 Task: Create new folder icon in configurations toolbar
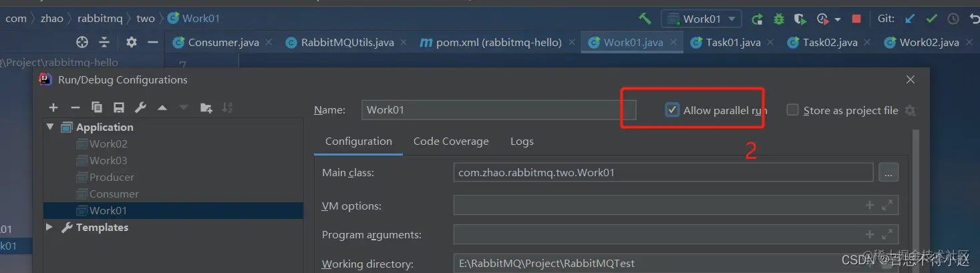(206, 107)
